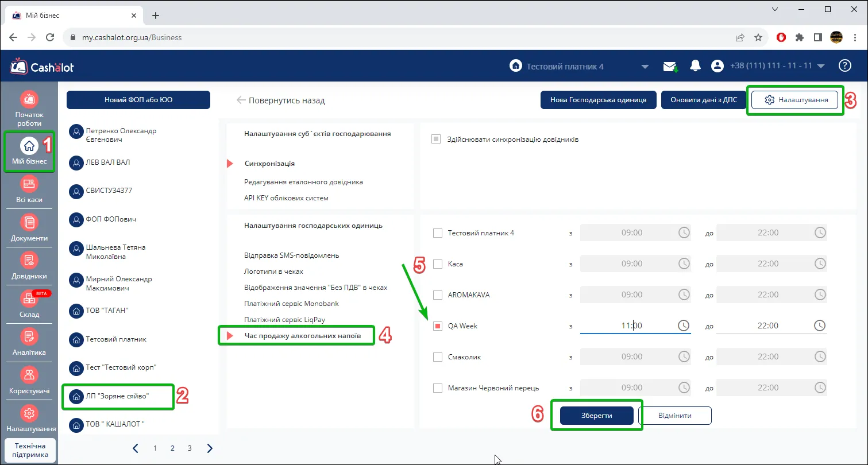The height and width of the screenshot is (465, 868).
Task: Expand the Тестовий платник 4 company dropdown
Action: click(645, 67)
